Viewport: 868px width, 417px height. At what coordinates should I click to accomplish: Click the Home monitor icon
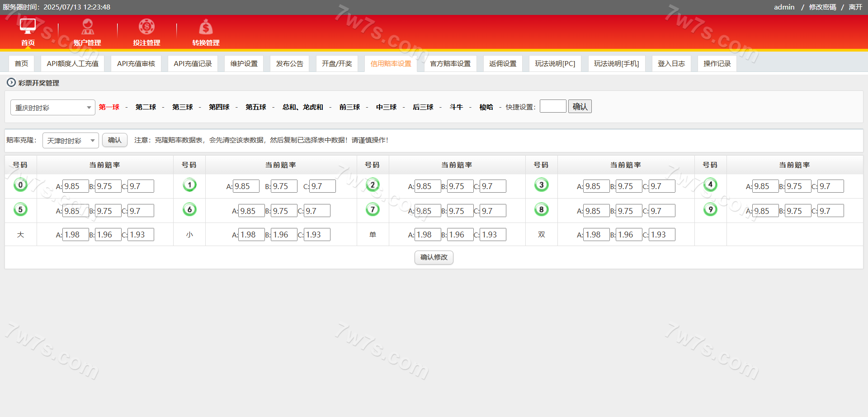28,27
